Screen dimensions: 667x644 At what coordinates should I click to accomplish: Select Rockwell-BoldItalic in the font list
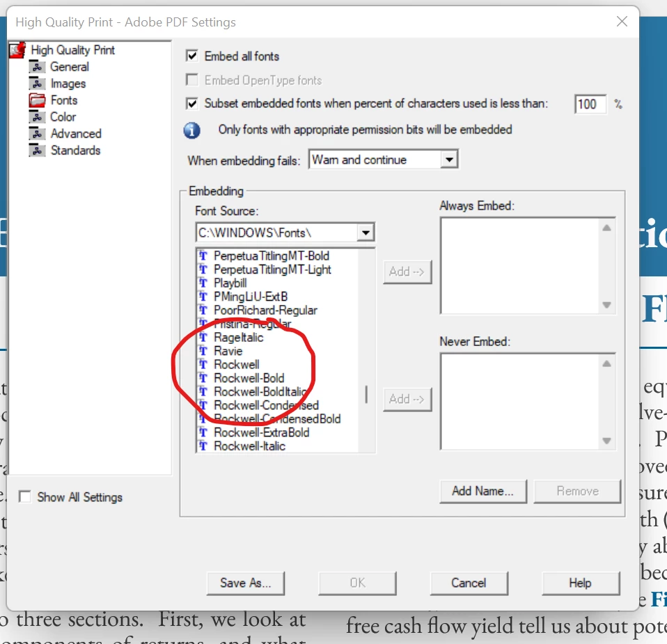(260, 392)
